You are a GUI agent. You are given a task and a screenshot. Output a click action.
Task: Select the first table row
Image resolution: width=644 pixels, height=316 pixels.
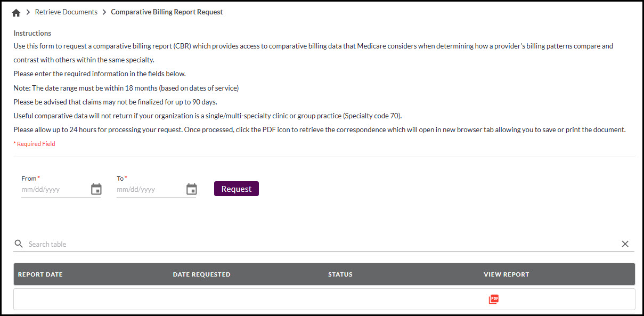click(213, 299)
